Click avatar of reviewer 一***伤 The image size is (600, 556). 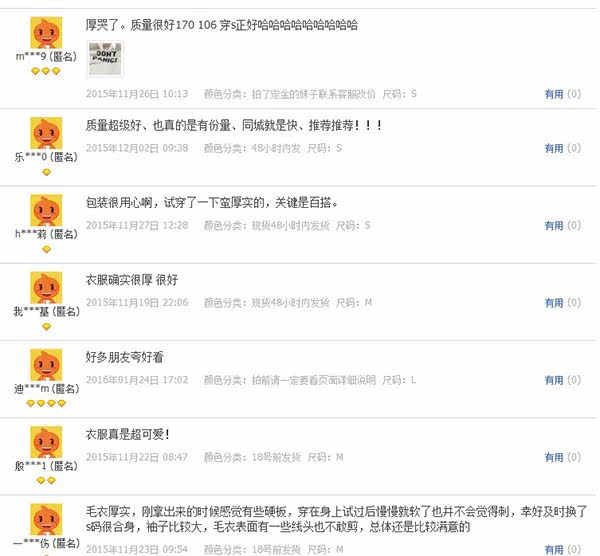(x=46, y=519)
